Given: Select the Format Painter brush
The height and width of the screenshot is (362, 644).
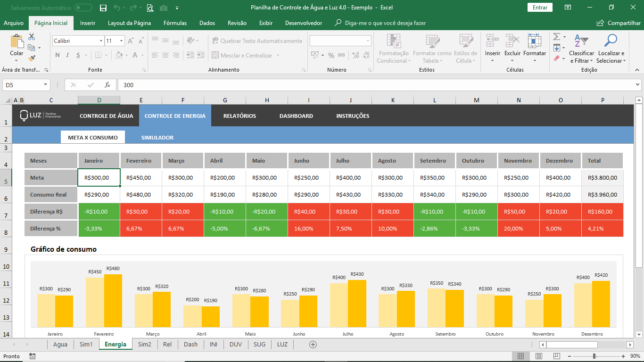Looking at the screenshot, I should click(x=32, y=58).
